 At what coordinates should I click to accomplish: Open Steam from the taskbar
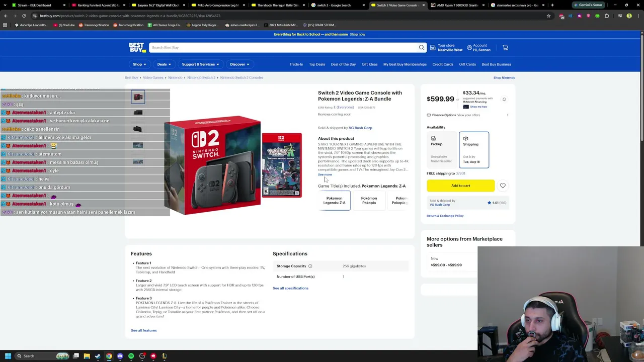tap(98, 356)
